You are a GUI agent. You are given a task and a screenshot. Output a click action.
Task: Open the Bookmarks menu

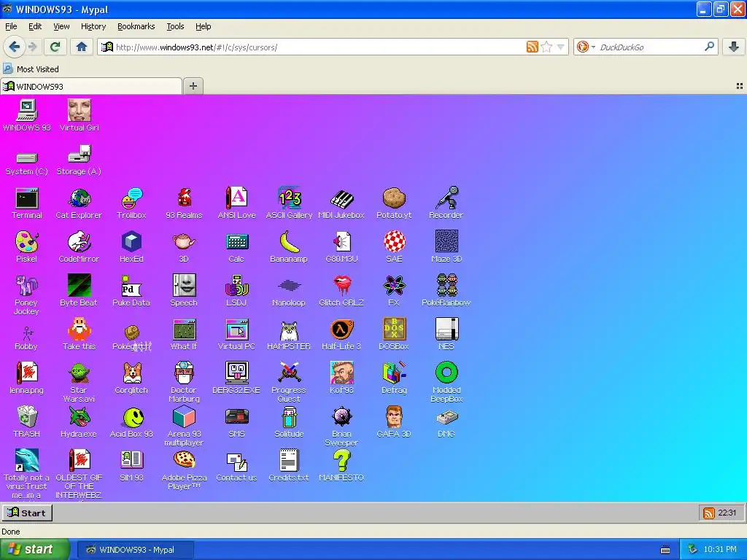point(136,26)
